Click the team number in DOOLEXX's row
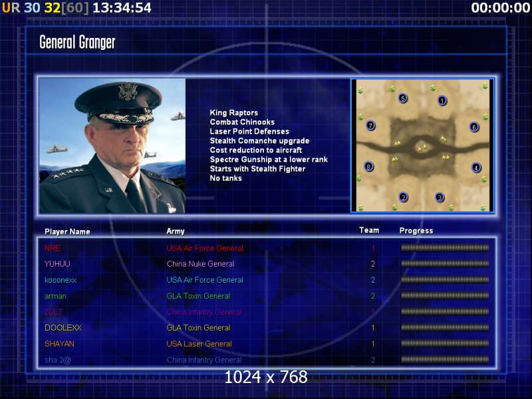This screenshot has width=532, height=399. click(x=373, y=328)
